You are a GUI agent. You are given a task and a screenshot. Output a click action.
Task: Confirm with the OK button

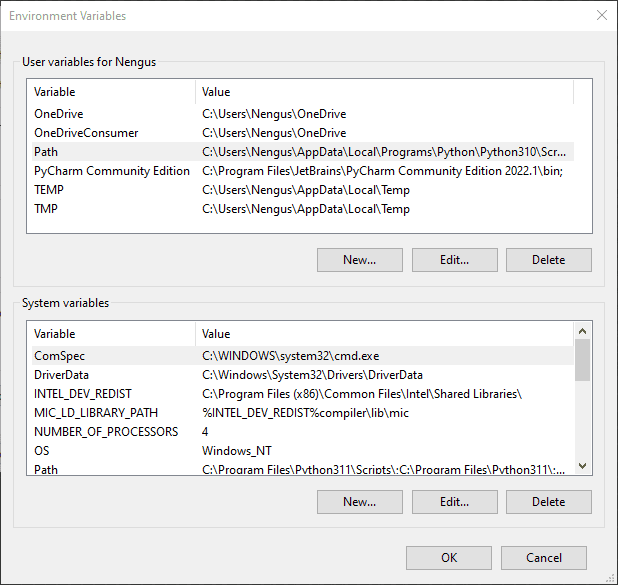click(x=449, y=558)
